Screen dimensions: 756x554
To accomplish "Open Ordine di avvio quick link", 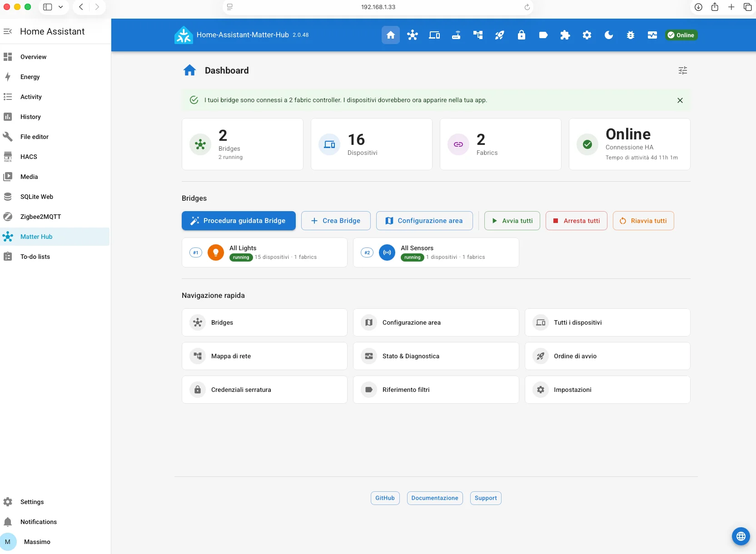I will pyautogui.click(x=607, y=356).
